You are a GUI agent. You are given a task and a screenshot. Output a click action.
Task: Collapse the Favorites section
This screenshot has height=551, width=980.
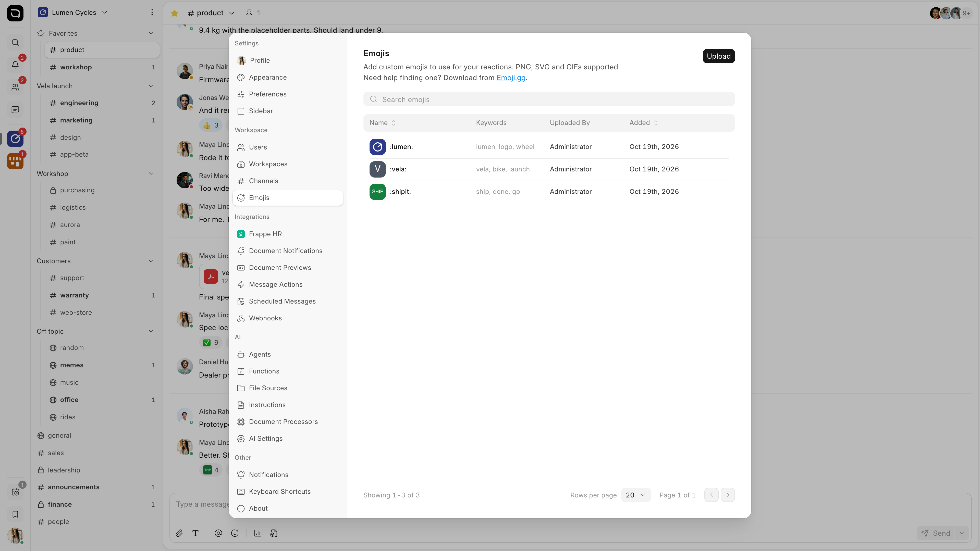[151, 33]
